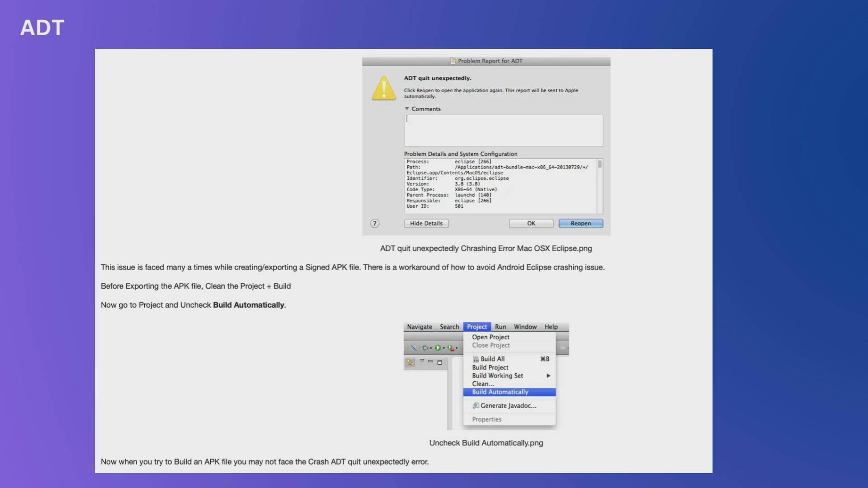Click the document icon in Problem Report title

pos(453,61)
